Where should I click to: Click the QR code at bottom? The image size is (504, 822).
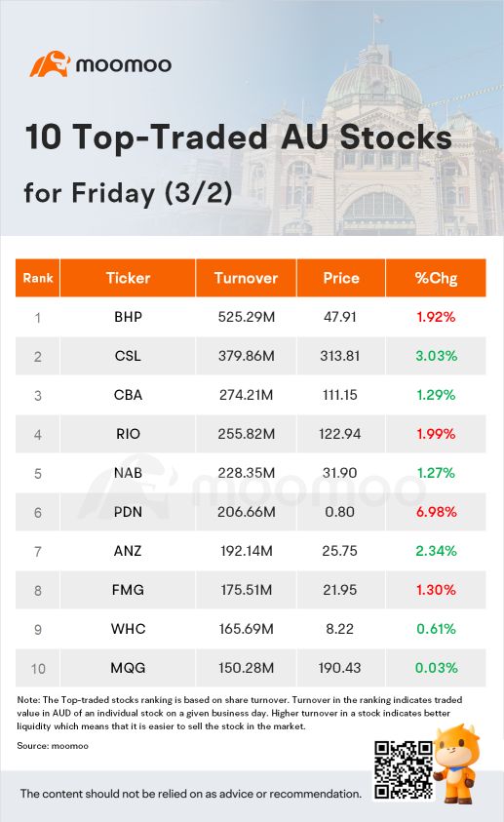(404, 769)
